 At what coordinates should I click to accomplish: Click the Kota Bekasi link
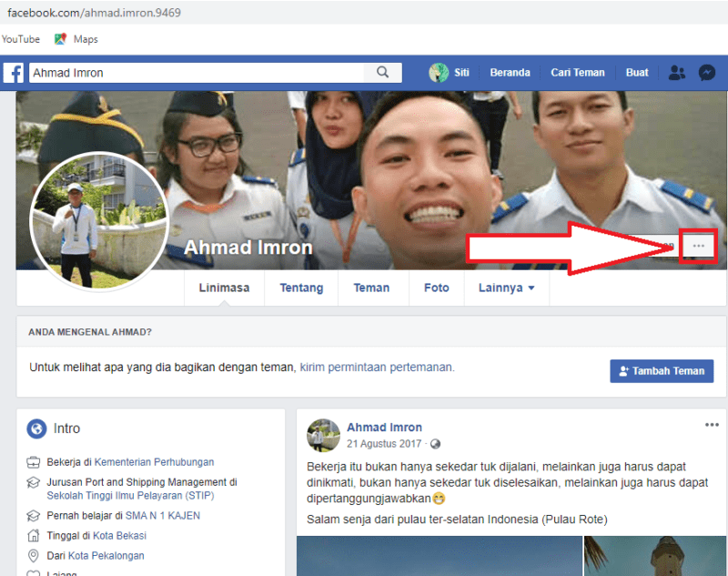(119, 536)
